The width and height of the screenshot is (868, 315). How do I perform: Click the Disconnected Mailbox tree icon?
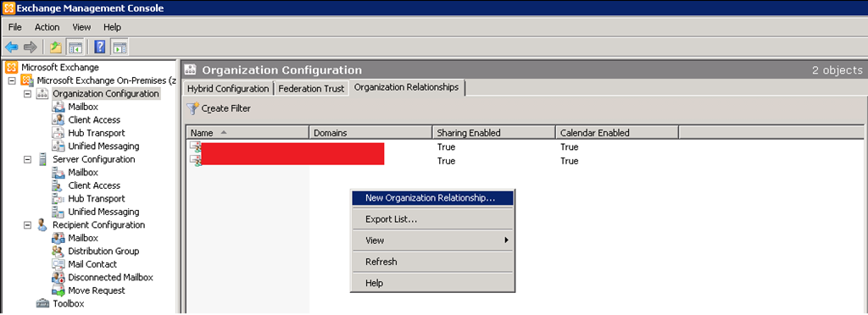(58, 278)
